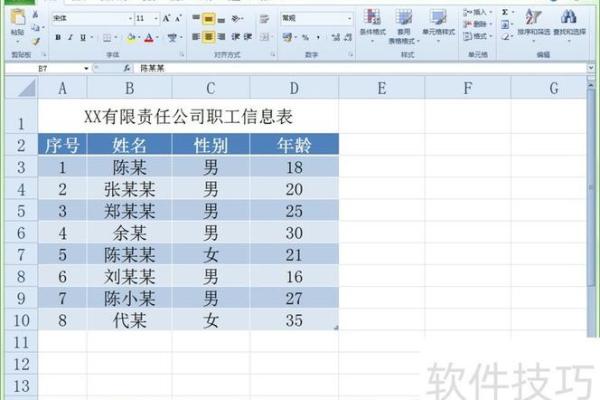Viewport: 600px width, 400px height.
Task: Click the Increase Indent icon
Action: point(248,37)
